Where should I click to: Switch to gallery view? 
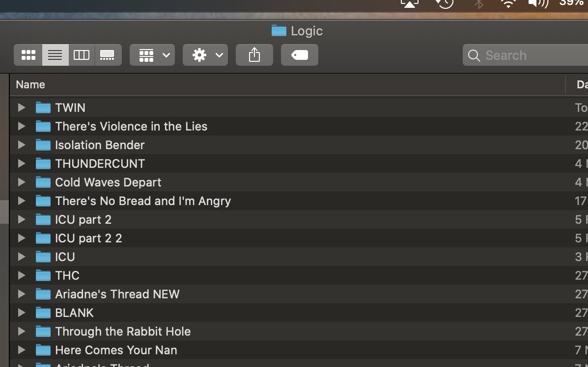(108, 55)
